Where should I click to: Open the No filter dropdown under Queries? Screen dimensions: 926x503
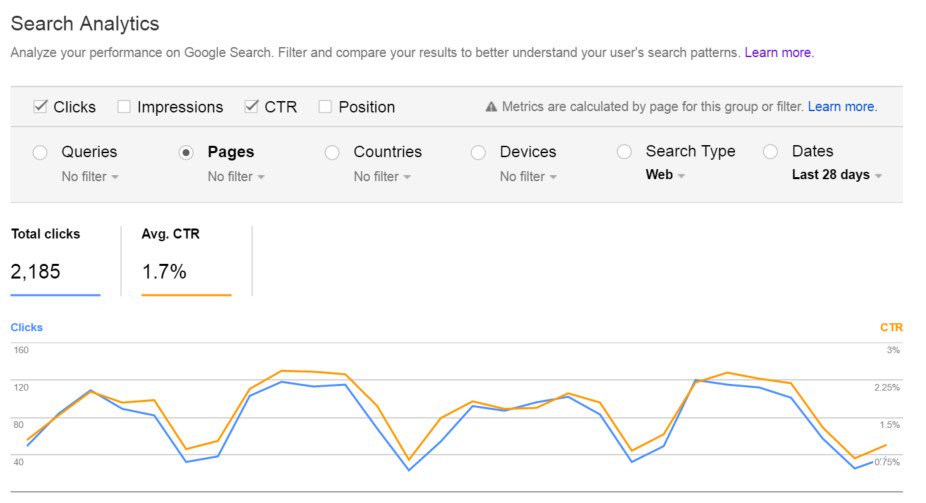tap(90, 177)
